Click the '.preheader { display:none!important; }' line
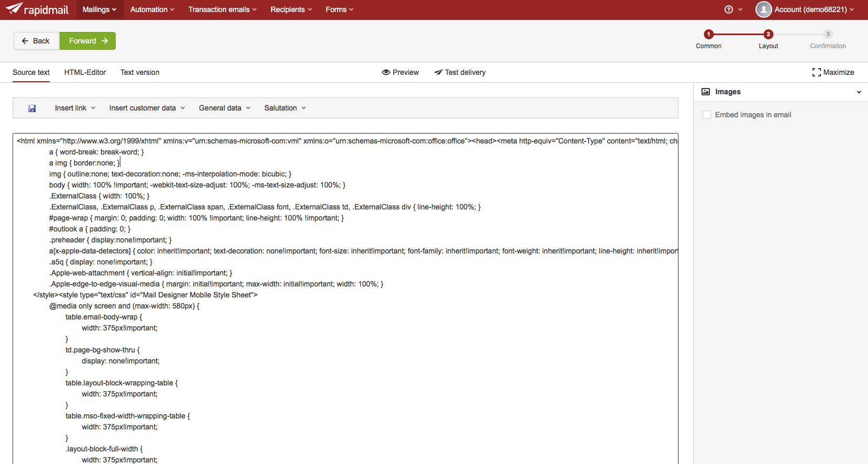Image resolution: width=868 pixels, height=464 pixels. 110,240
